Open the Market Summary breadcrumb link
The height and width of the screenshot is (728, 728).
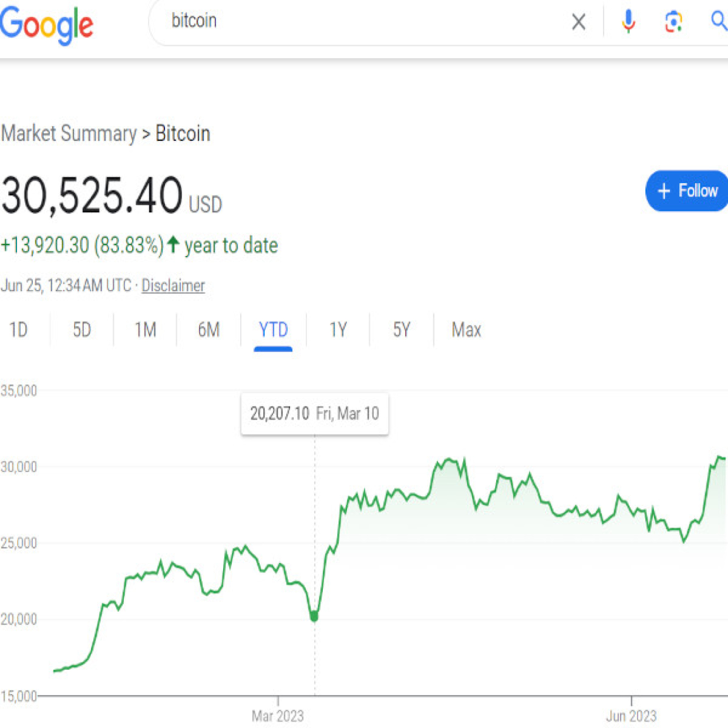coord(69,133)
